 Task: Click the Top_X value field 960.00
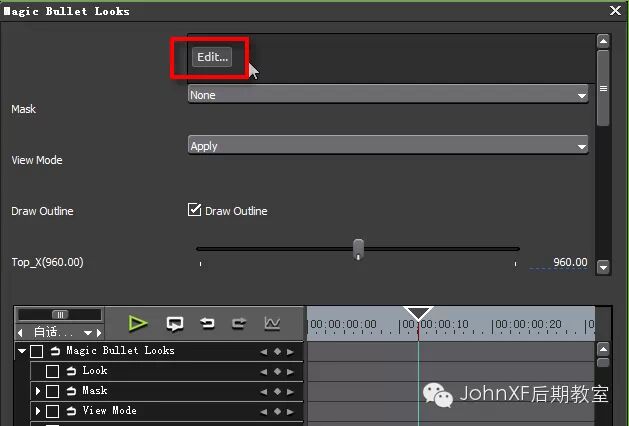[570, 262]
